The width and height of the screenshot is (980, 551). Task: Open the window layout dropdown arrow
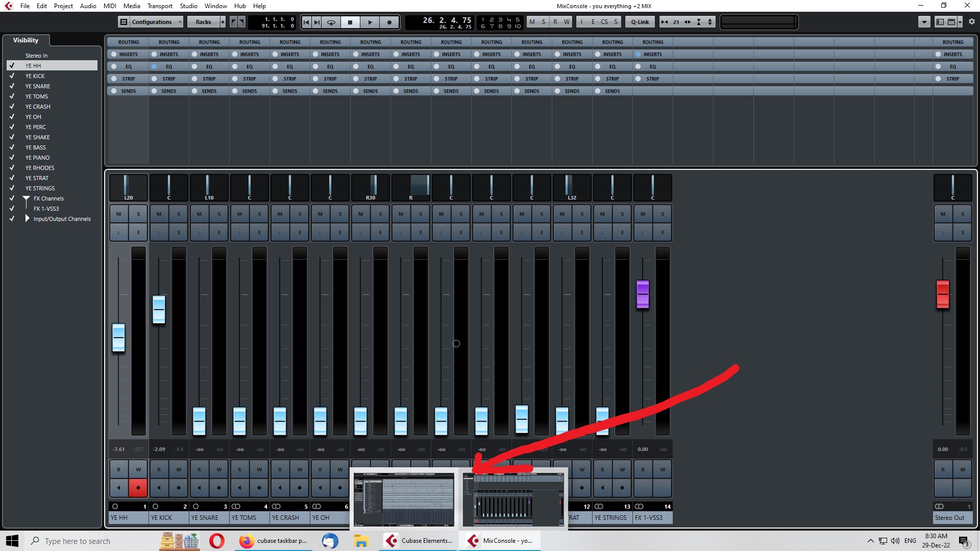point(960,22)
